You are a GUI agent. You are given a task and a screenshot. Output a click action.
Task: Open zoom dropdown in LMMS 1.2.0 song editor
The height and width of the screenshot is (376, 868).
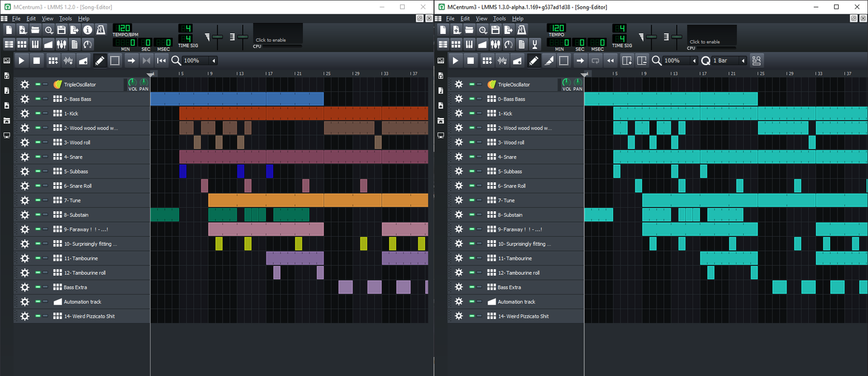pos(200,60)
